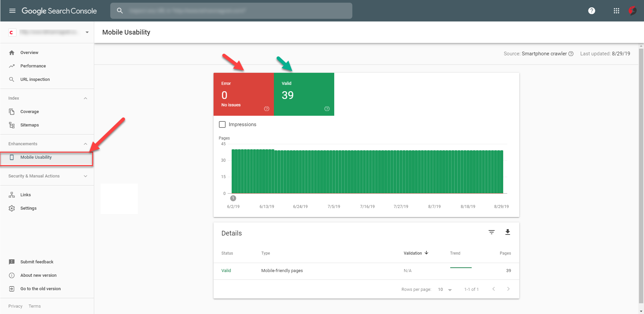This screenshot has height=314, width=644.
Task: Click the filter icon in Details panel
Action: pyautogui.click(x=491, y=232)
